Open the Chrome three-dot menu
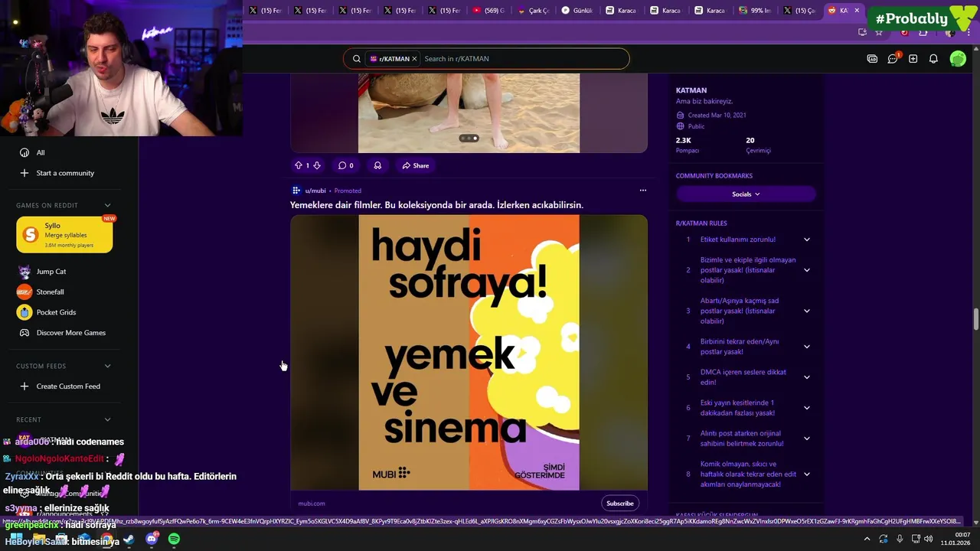This screenshot has height=551, width=980. tap(969, 32)
